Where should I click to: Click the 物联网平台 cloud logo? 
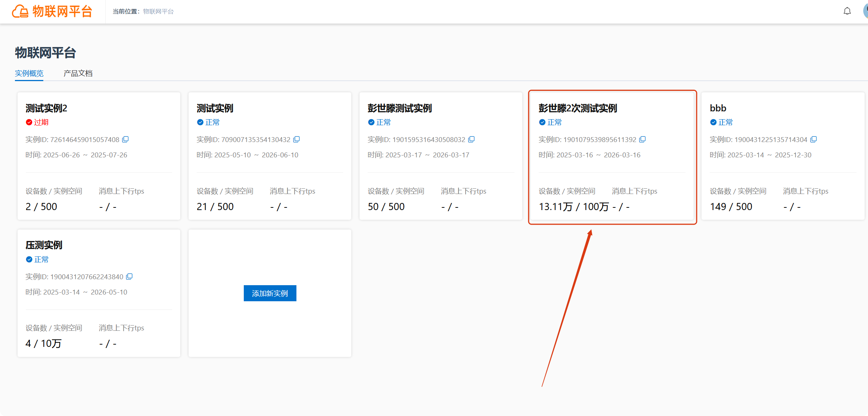pos(20,12)
